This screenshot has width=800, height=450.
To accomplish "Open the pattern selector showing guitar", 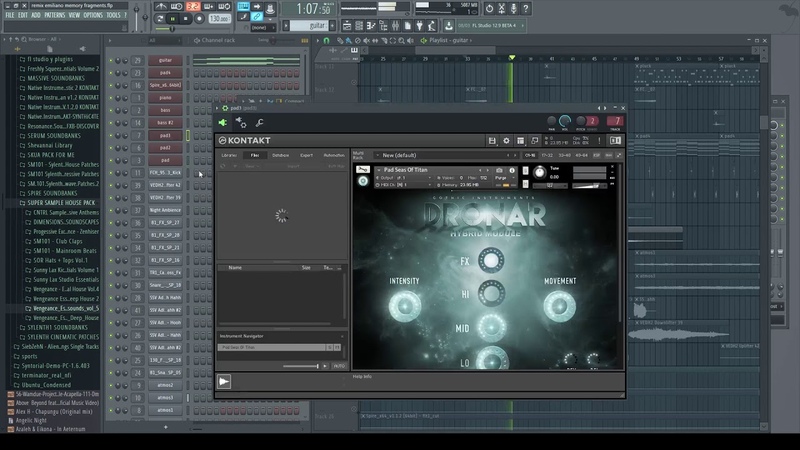I will point(310,26).
